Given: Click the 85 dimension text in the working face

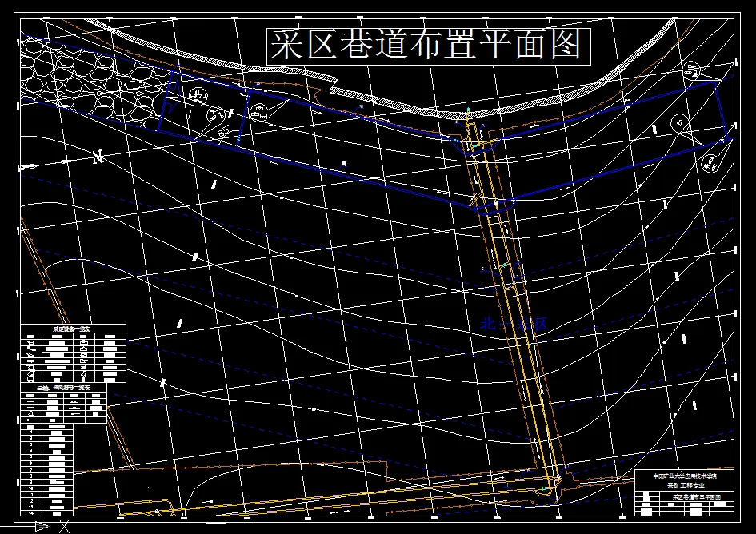Looking at the screenshot, I should (224, 133).
